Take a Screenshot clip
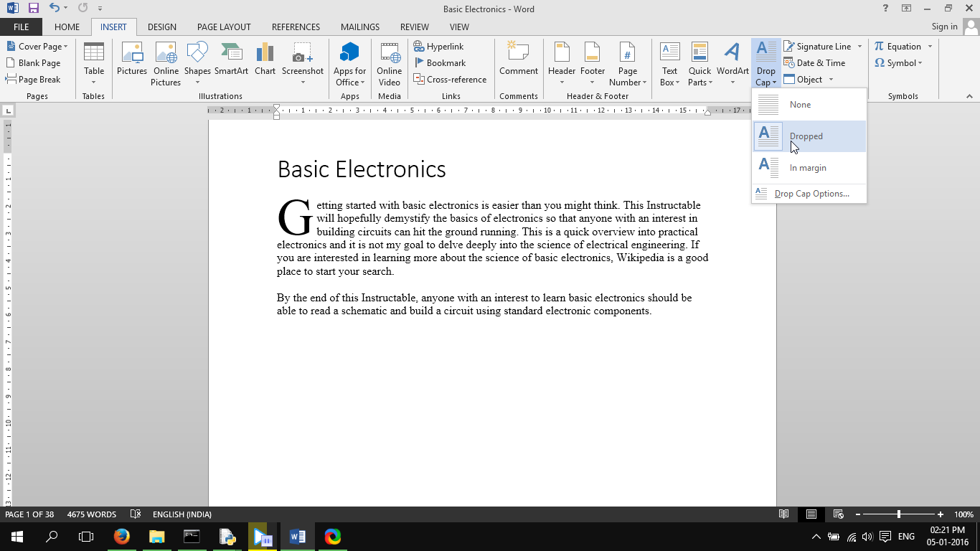The width and height of the screenshot is (980, 551). (x=303, y=65)
